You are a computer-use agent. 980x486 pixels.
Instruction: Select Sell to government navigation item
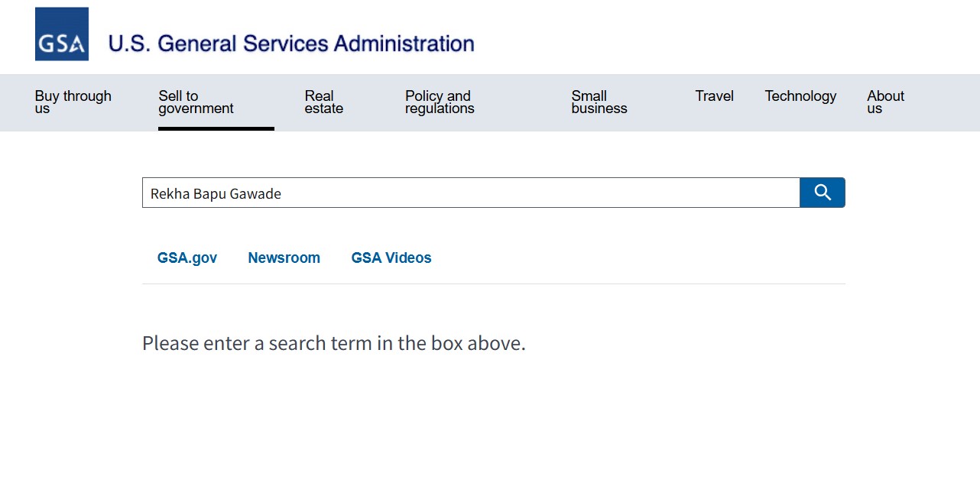(x=196, y=102)
